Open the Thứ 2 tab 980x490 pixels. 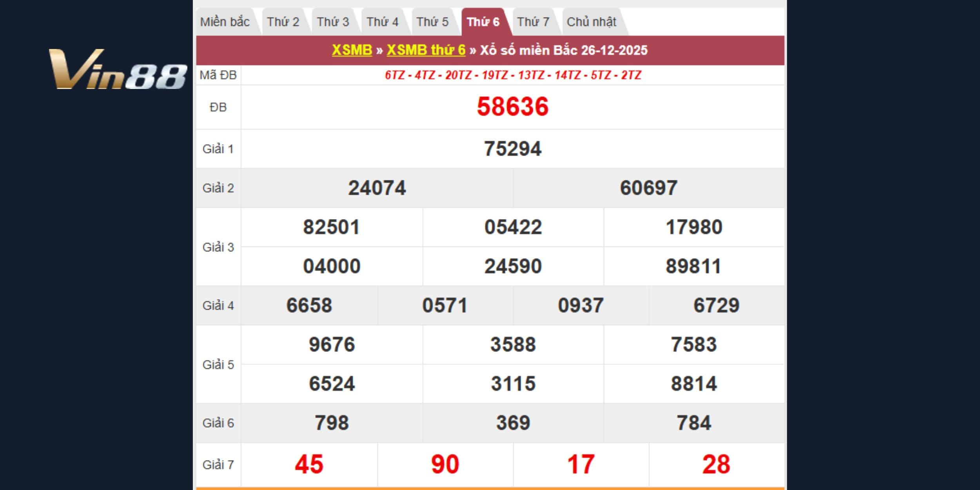(283, 22)
